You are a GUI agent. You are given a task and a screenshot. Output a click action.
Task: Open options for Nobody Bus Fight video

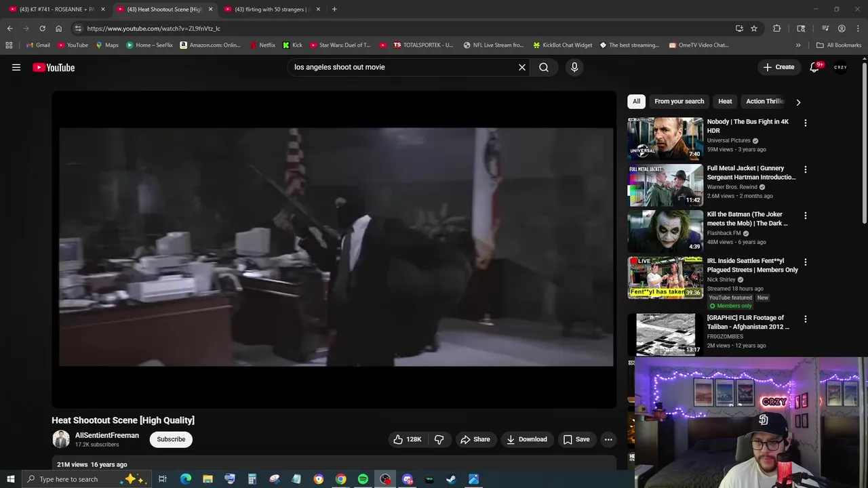pyautogui.click(x=805, y=123)
